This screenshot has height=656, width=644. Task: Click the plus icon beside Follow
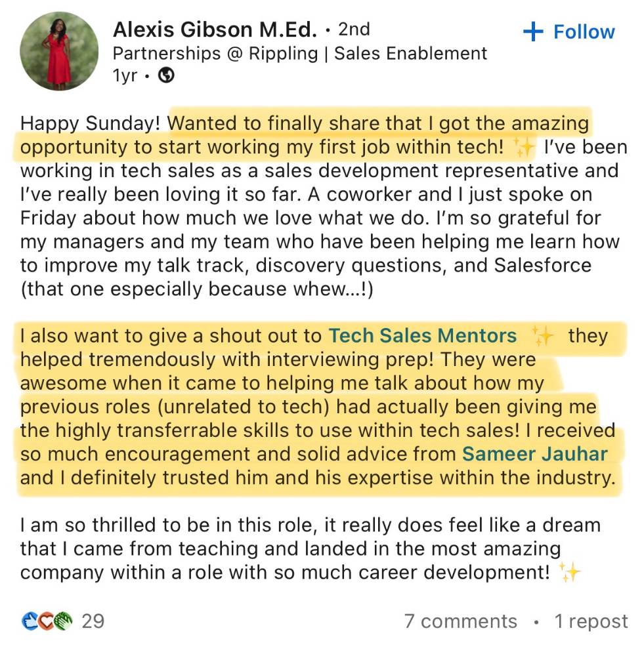click(x=533, y=31)
